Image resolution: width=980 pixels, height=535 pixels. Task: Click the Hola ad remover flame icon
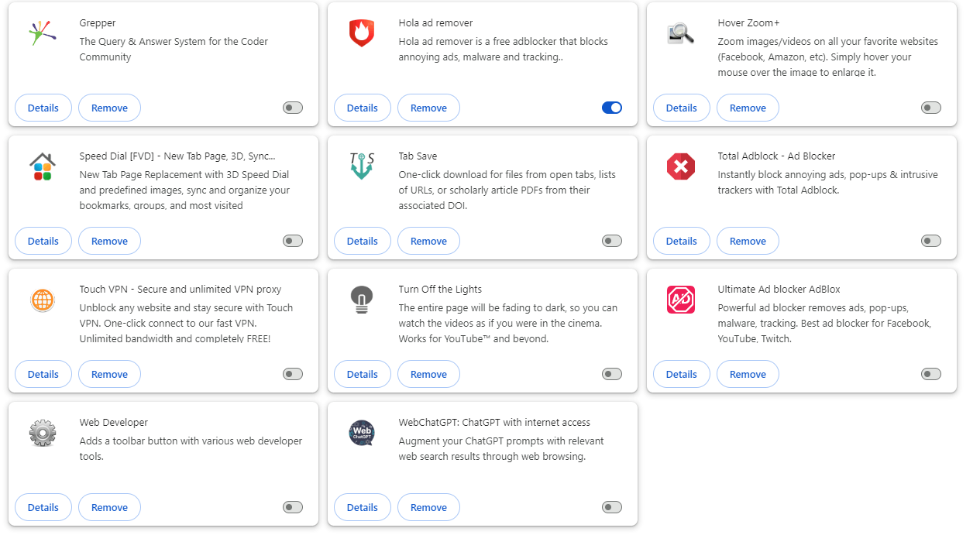[x=362, y=33]
